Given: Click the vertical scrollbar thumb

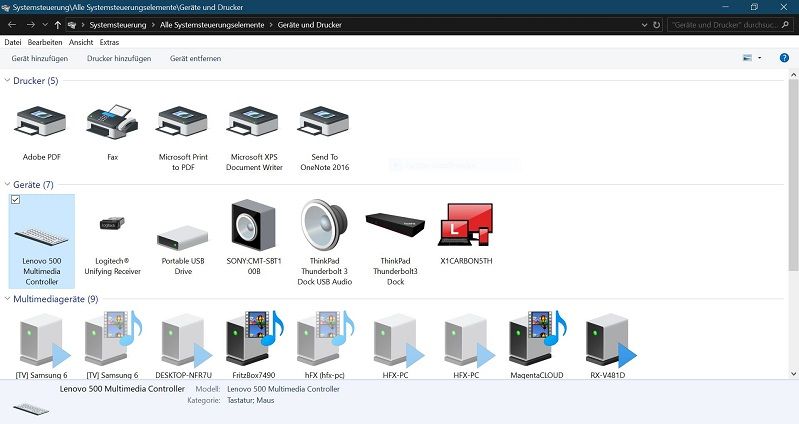Looking at the screenshot, I should pyautogui.click(x=793, y=176).
